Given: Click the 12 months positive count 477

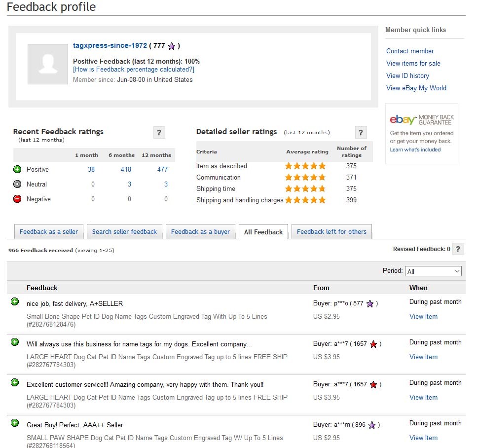Looking at the screenshot, I should 162,169.
